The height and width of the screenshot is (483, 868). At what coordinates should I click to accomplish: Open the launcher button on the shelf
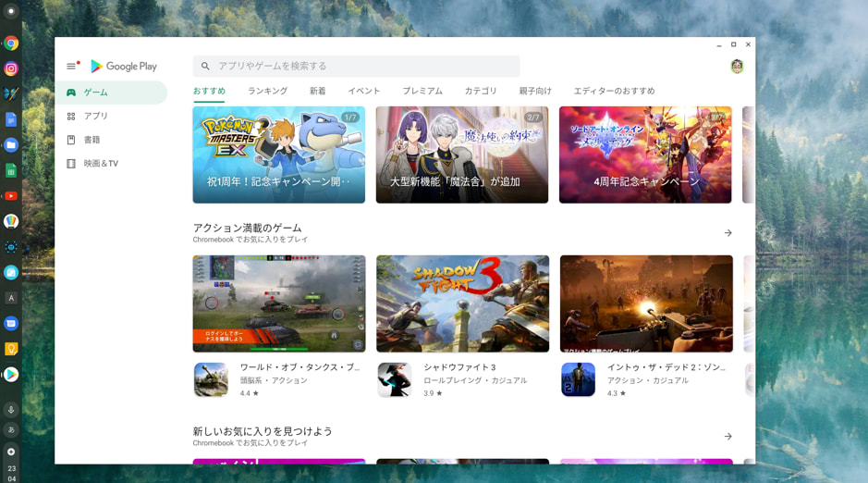point(11,11)
